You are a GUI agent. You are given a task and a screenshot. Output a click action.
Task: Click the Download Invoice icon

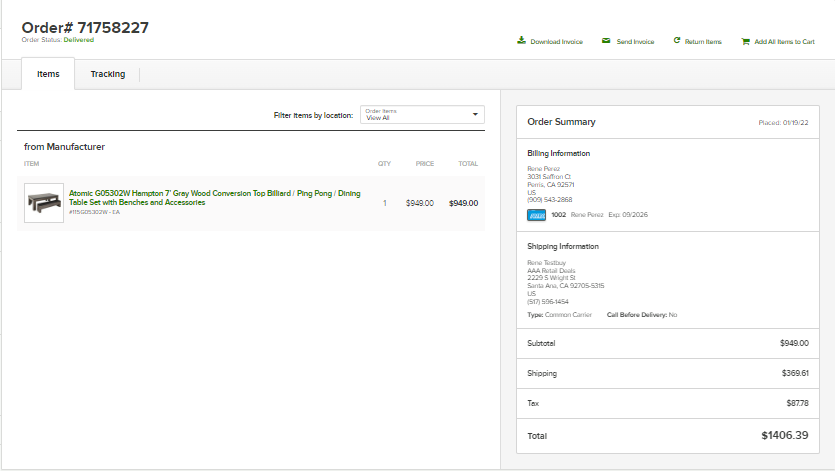(x=521, y=40)
